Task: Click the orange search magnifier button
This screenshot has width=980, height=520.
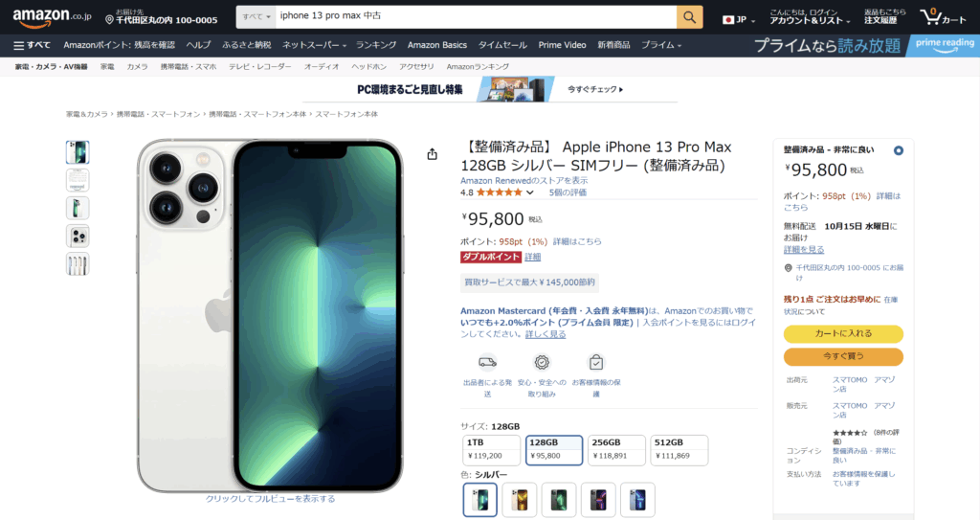Action: click(x=689, y=17)
